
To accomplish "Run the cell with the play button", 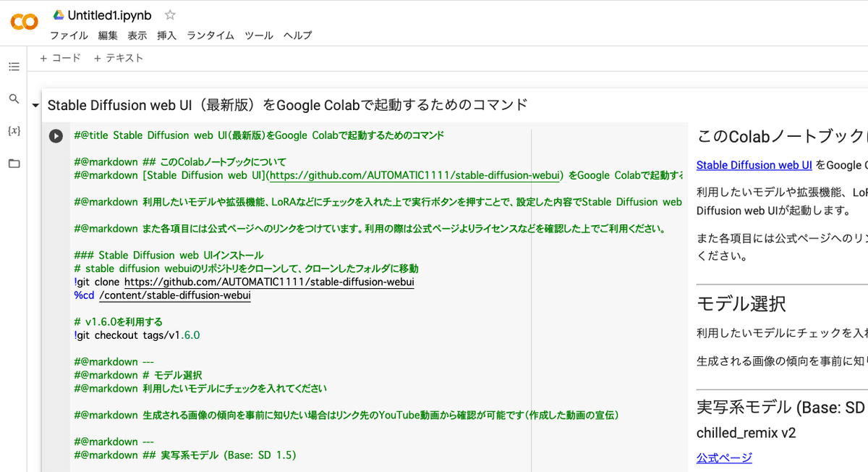I will (x=56, y=135).
